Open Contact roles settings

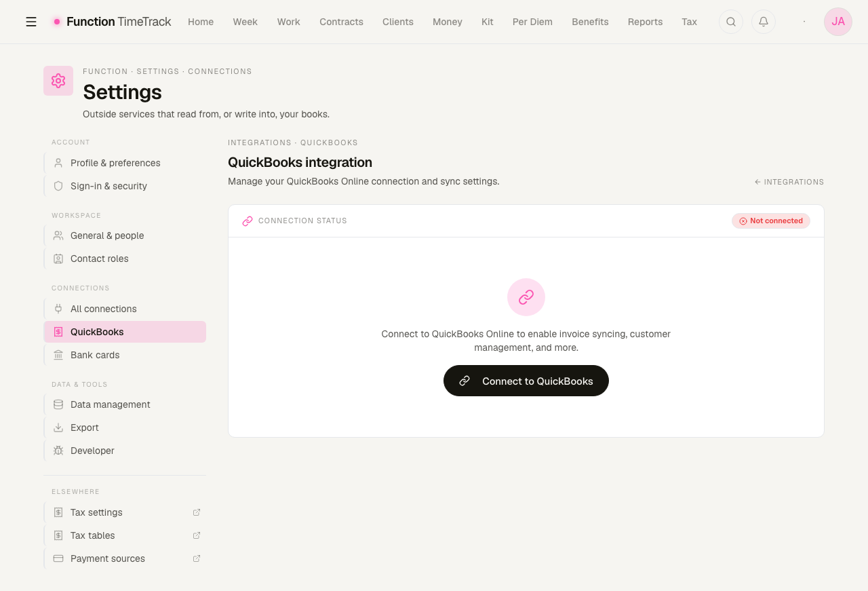click(125, 259)
